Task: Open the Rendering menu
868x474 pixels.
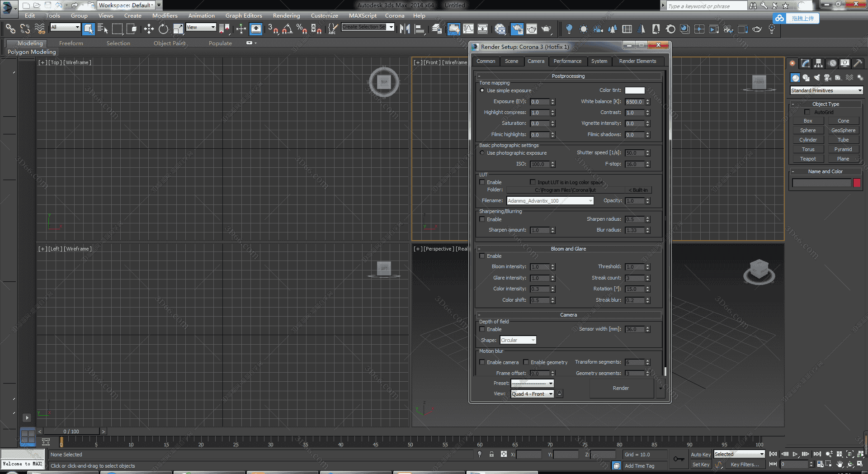Action: click(286, 16)
